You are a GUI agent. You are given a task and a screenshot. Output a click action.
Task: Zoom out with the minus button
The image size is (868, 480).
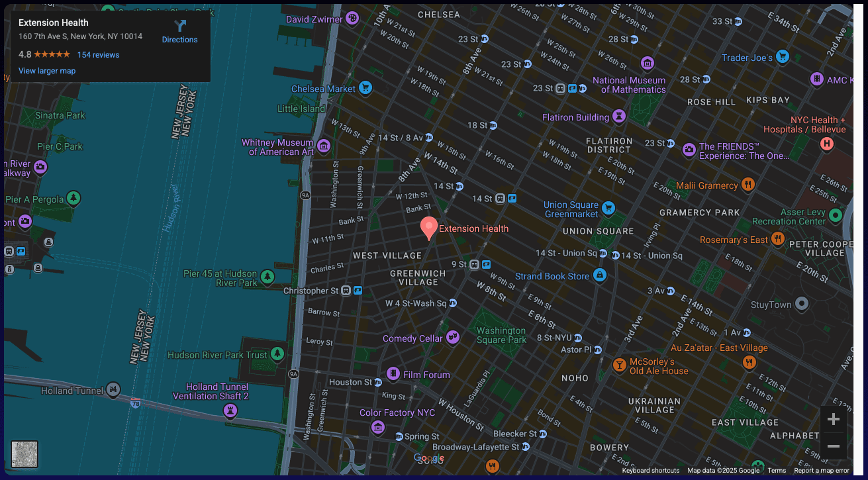pyautogui.click(x=834, y=446)
